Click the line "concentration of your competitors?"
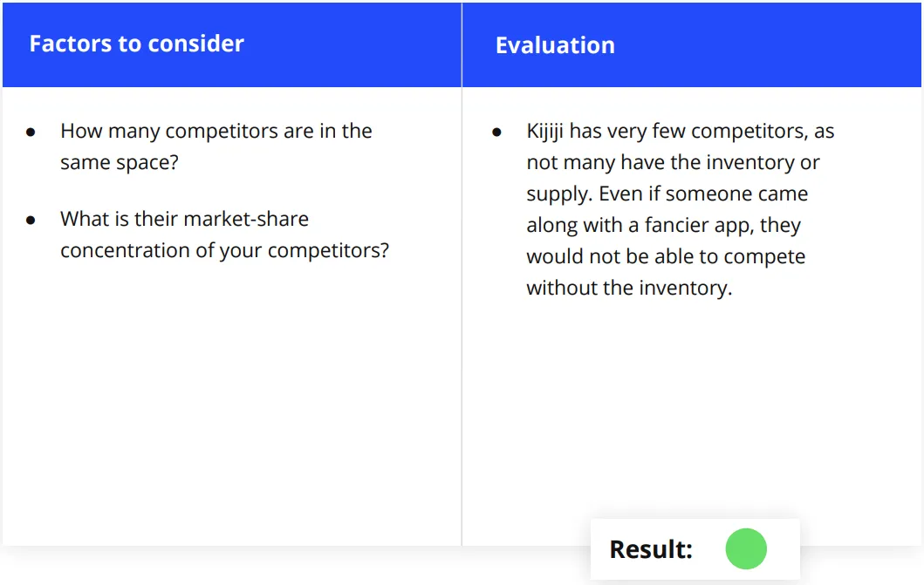Screen dimensions: 924x585 point(224,251)
